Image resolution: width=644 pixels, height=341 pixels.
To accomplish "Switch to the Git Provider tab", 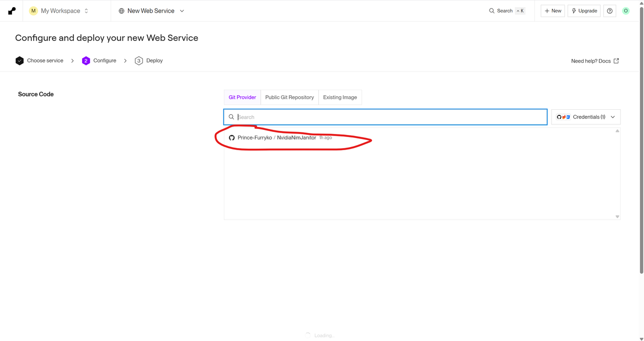I will click(243, 97).
